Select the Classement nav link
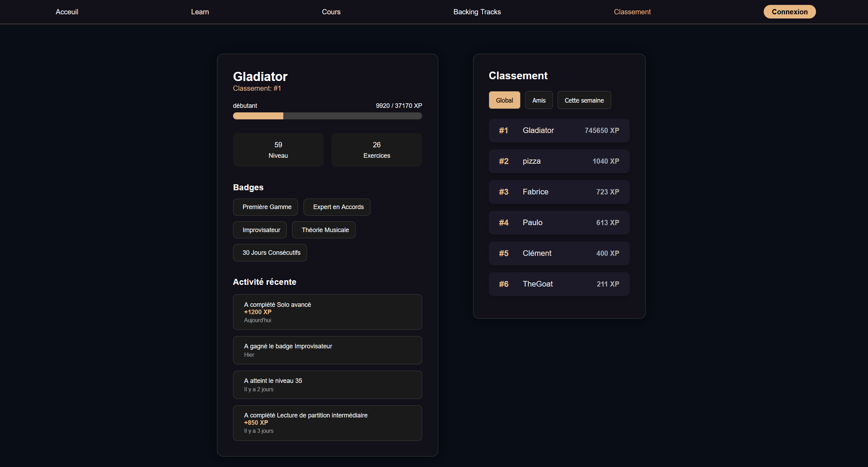868x467 pixels. point(632,12)
